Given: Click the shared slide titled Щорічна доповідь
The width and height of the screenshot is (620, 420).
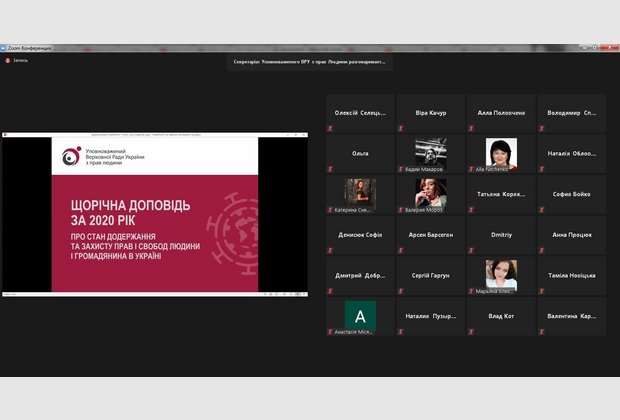Looking at the screenshot, I should 155,215.
